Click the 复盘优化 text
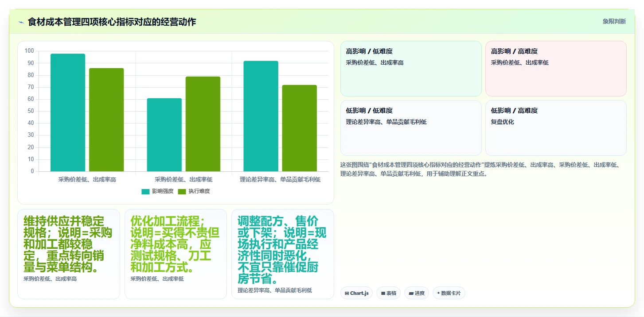 [503, 122]
